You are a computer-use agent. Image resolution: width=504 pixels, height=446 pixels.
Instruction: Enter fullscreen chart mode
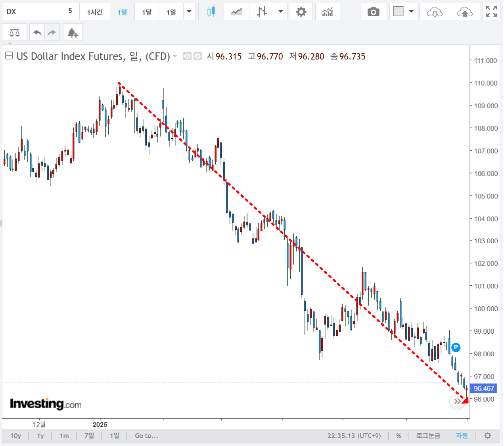pyautogui.click(x=491, y=12)
